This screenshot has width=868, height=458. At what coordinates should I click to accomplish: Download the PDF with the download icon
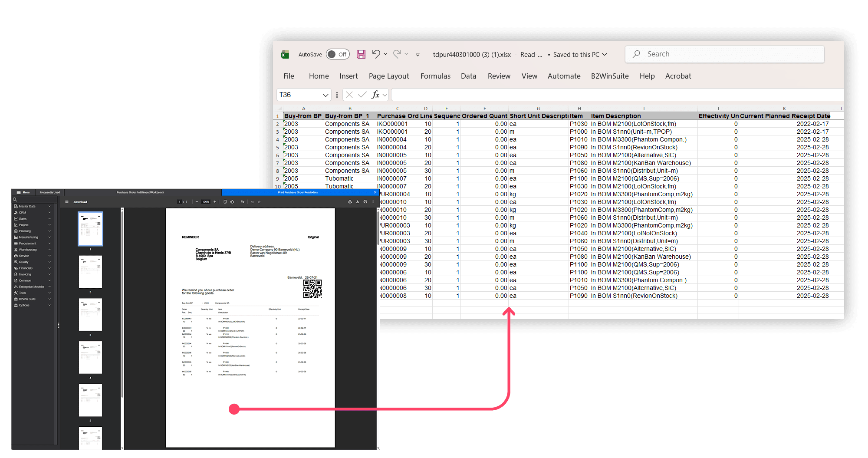[358, 202]
